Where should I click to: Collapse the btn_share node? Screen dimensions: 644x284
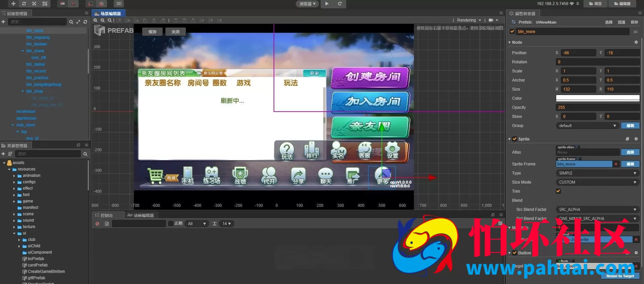click(23, 51)
